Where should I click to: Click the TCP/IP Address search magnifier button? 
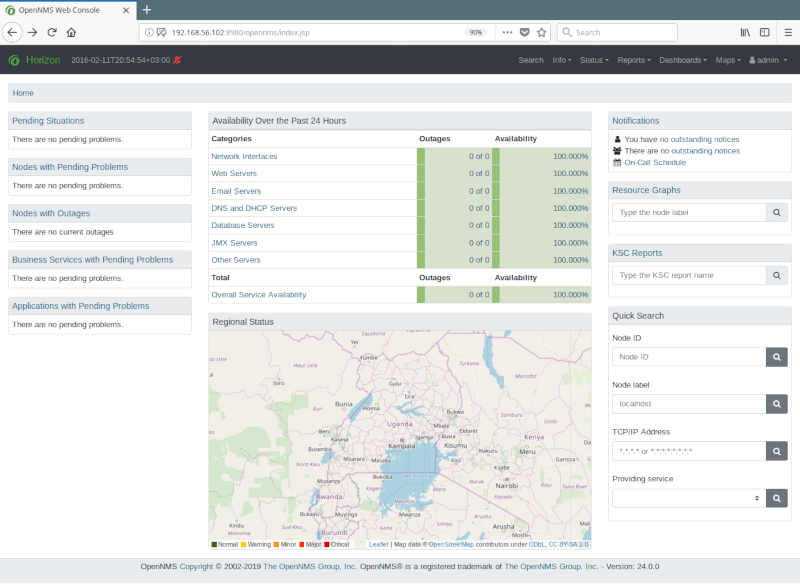coord(777,451)
